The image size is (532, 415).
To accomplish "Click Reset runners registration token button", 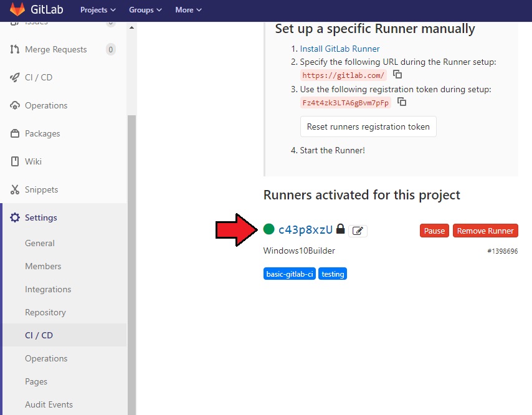I will (368, 126).
